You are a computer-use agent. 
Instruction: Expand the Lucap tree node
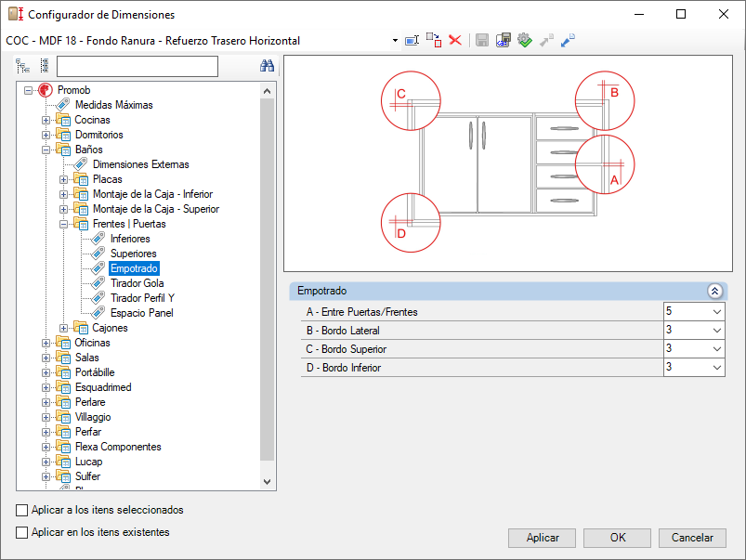click(46, 462)
